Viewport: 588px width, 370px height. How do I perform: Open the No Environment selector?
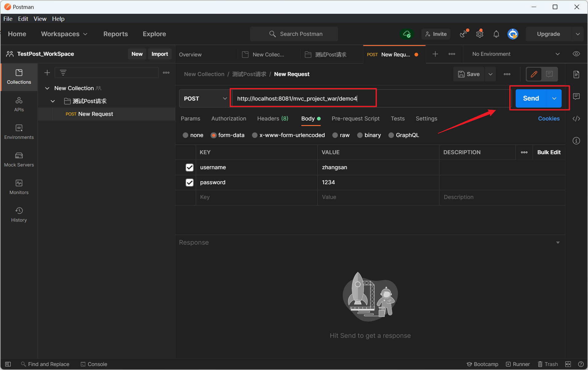516,54
